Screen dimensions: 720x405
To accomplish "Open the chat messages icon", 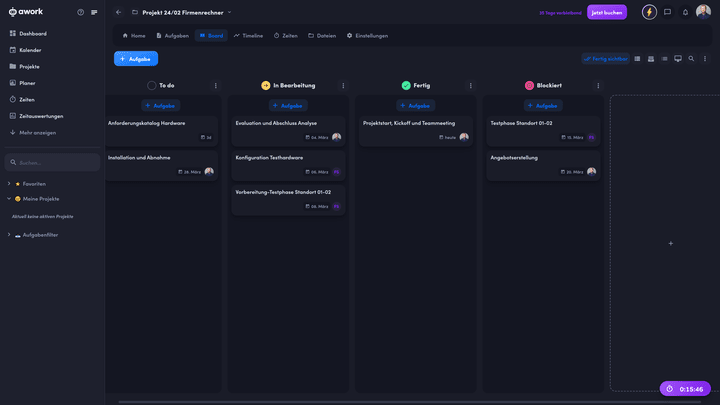I will click(x=667, y=12).
